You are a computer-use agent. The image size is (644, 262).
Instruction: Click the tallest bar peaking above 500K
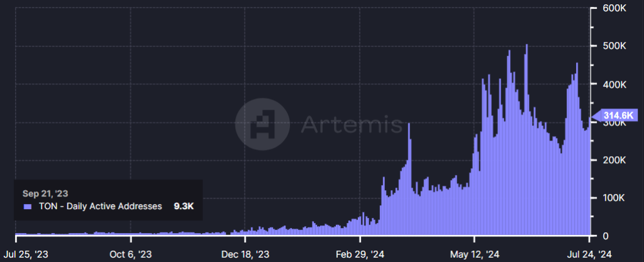pos(526,140)
